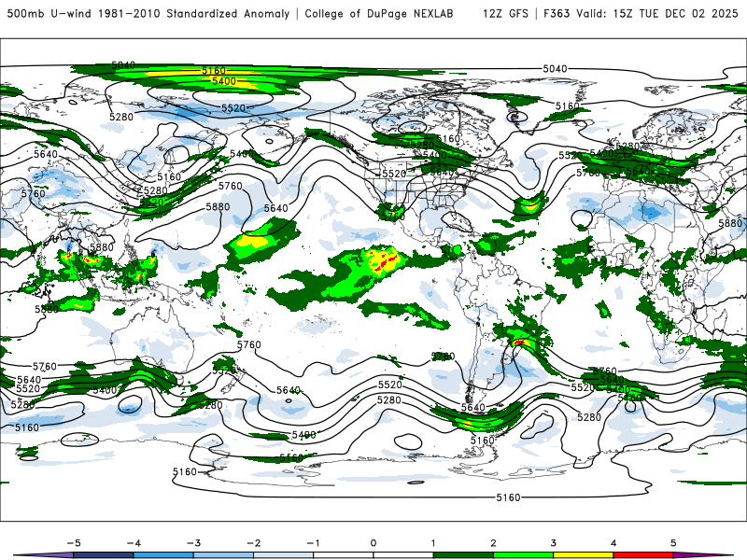The width and height of the screenshot is (747, 560).
Task: Click the bright green colorbar swatch
Action: 523,556
